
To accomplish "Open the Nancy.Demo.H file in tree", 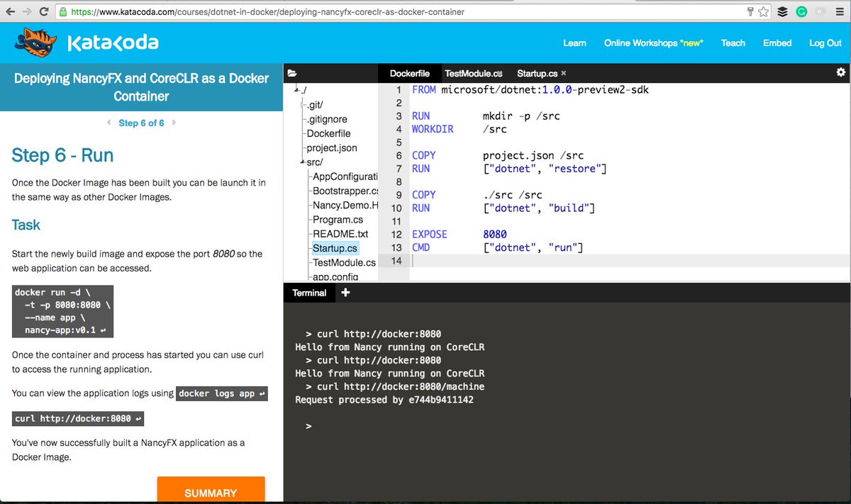I will tap(345, 206).
